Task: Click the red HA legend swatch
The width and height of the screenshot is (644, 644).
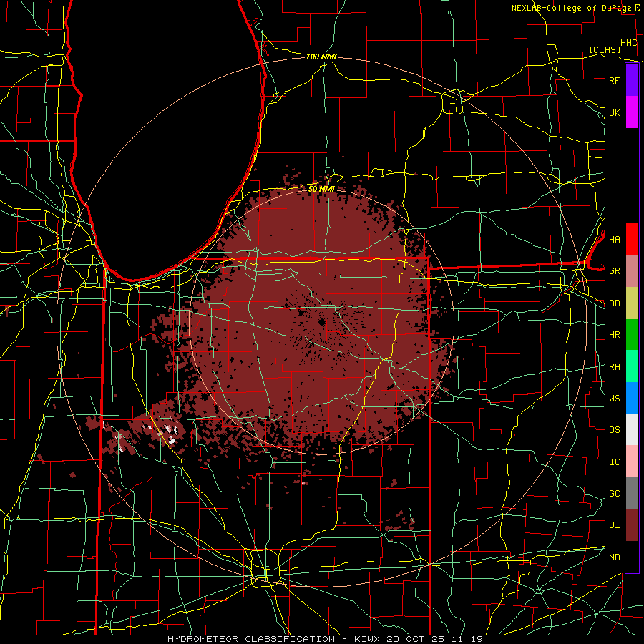Action: pos(632,239)
